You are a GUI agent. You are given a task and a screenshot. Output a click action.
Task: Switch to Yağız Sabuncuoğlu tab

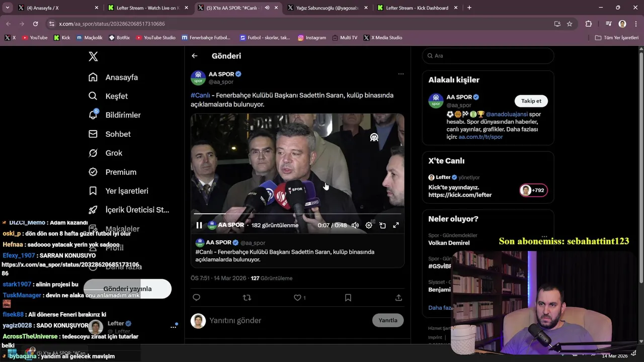click(x=328, y=8)
